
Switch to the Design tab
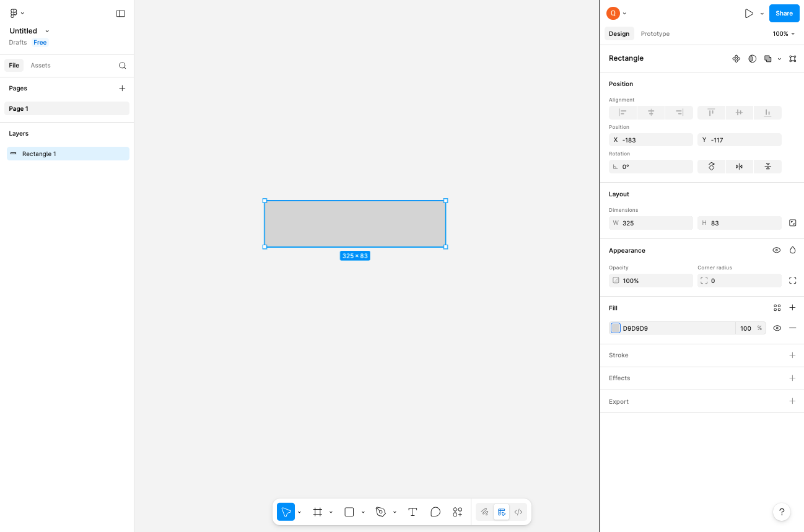click(619, 34)
